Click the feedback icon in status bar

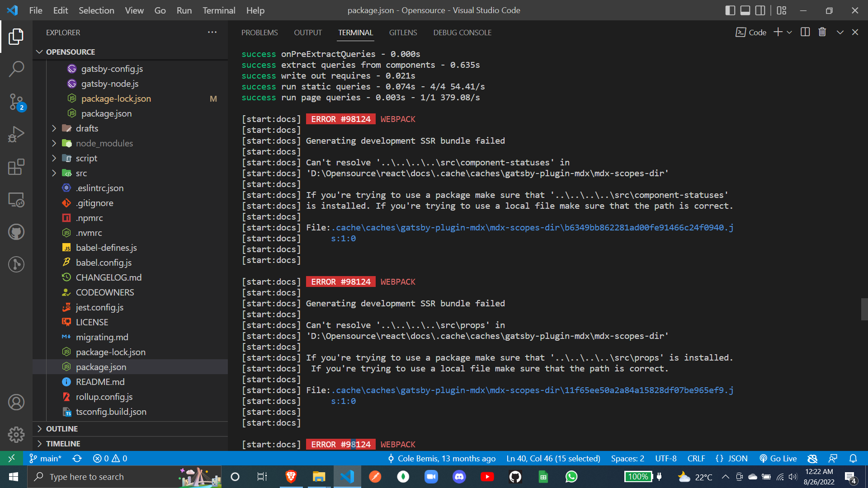833,458
